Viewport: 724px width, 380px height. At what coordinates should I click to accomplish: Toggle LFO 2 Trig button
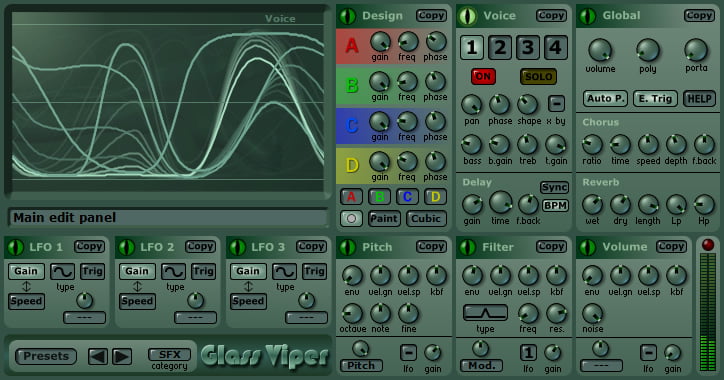click(203, 271)
